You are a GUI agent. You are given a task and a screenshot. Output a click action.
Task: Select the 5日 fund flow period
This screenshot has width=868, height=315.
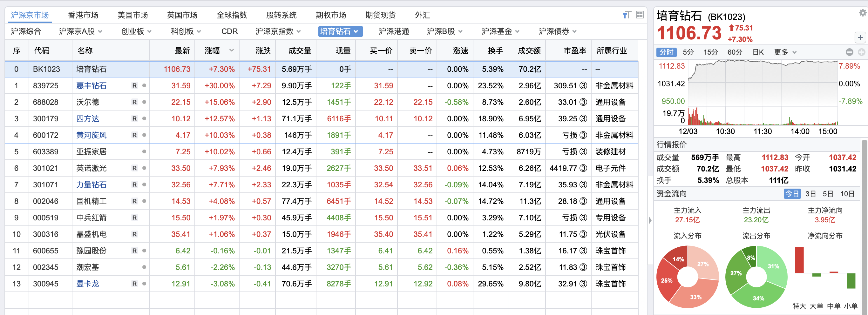click(x=828, y=194)
